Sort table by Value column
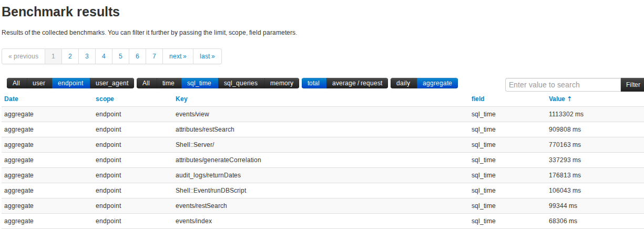This screenshot has width=644, height=229. pos(557,99)
